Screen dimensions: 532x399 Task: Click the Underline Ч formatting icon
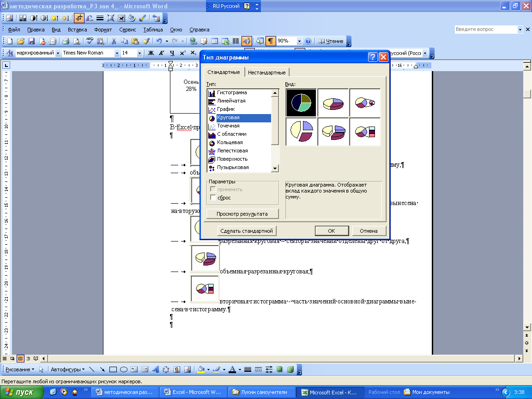pos(172,53)
